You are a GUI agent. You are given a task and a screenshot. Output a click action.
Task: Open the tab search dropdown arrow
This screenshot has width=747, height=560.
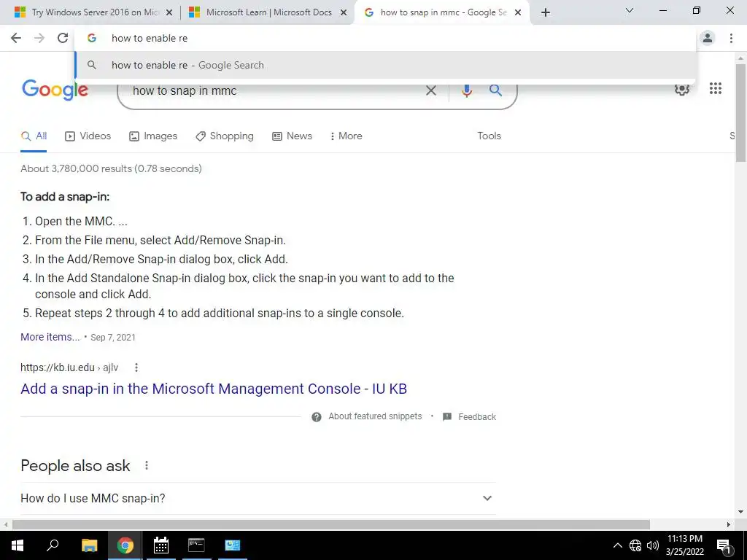[630, 10]
